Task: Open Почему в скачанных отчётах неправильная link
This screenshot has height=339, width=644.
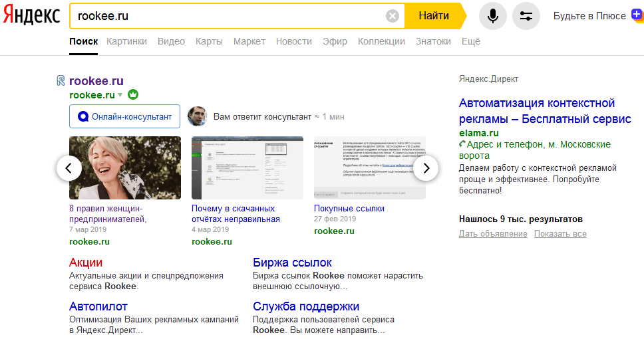Action: point(236,214)
